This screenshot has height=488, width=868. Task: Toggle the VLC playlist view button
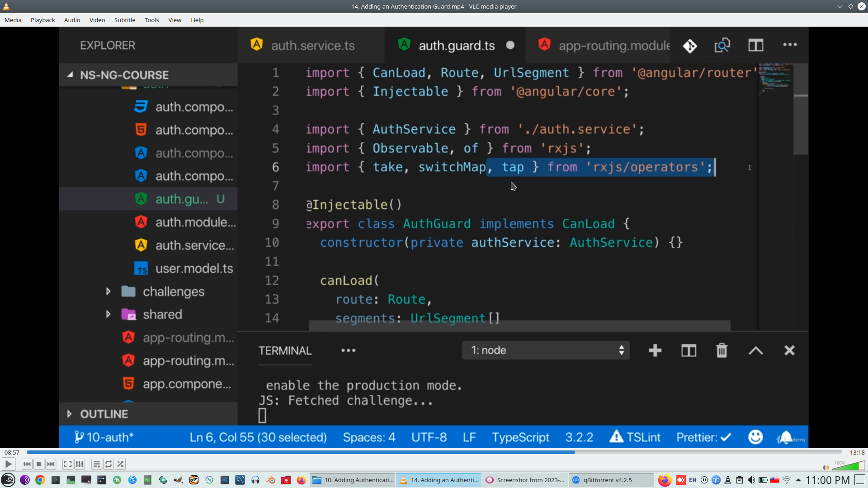(x=96, y=464)
